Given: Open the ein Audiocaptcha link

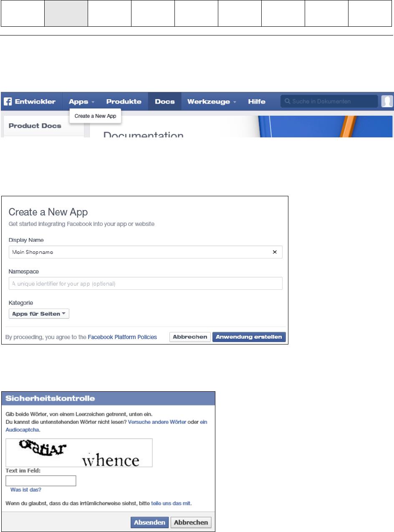Looking at the screenshot, I should tap(23, 429).
